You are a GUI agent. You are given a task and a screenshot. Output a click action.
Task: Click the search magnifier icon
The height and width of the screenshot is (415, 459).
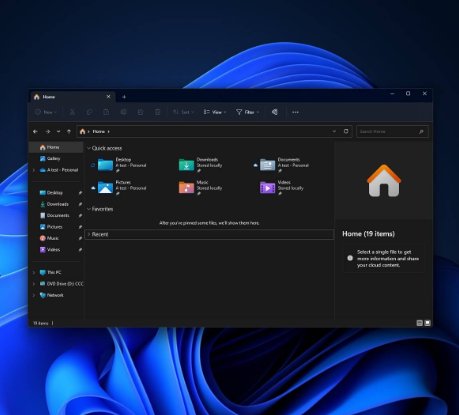click(421, 132)
